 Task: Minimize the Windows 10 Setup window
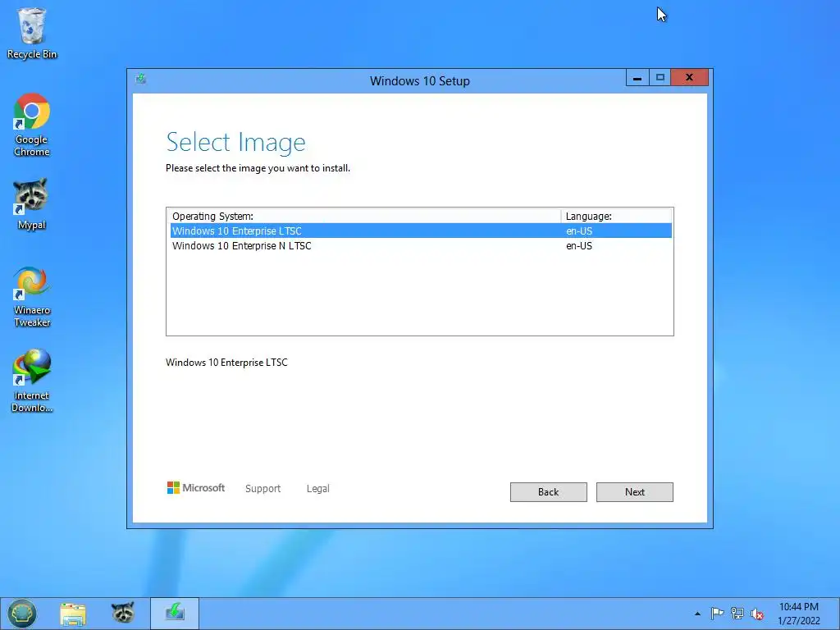coord(637,78)
